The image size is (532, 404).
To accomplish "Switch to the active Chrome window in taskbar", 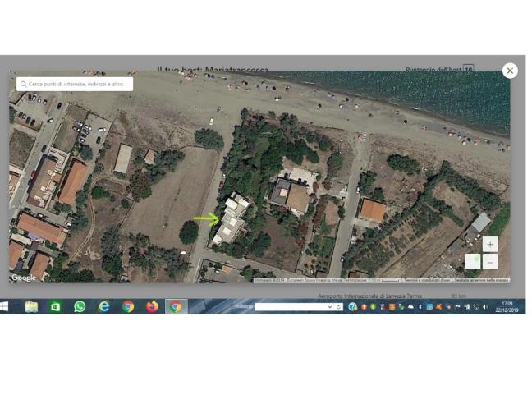I will point(175,306).
